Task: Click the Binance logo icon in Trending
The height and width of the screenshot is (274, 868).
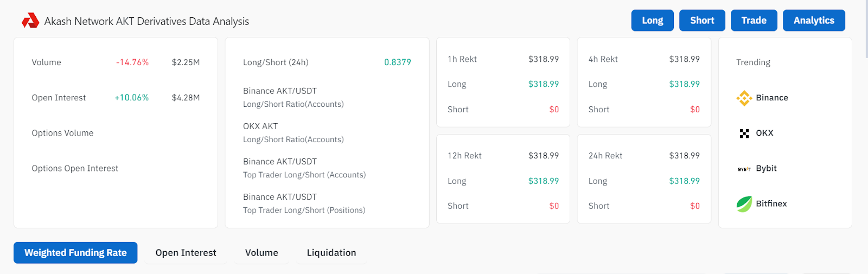Action: tap(744, 98)
